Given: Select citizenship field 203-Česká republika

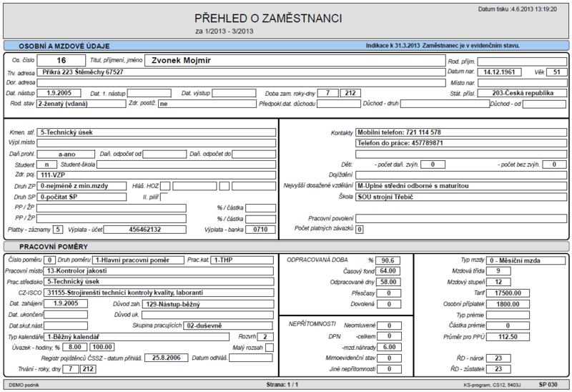Looking at the screenshot, I should click(522, 93).
